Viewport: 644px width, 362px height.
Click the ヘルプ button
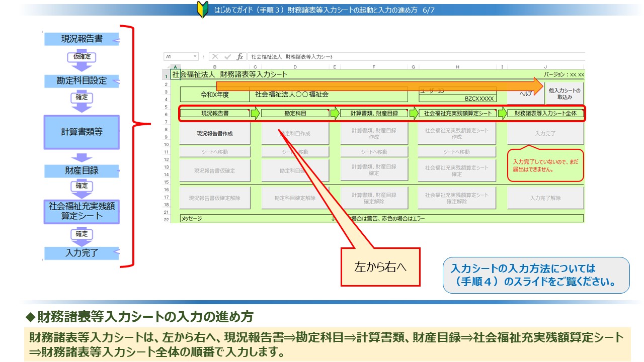pos(525,94)
